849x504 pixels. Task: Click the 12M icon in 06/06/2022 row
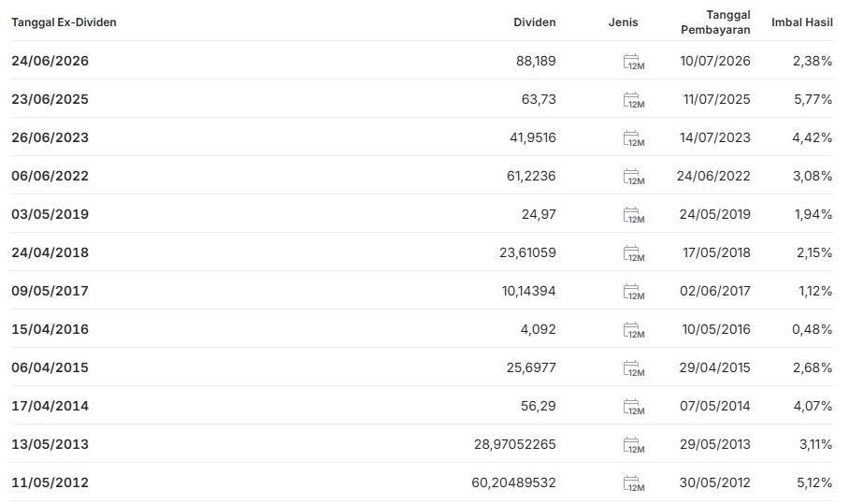[x=634, y=177]
